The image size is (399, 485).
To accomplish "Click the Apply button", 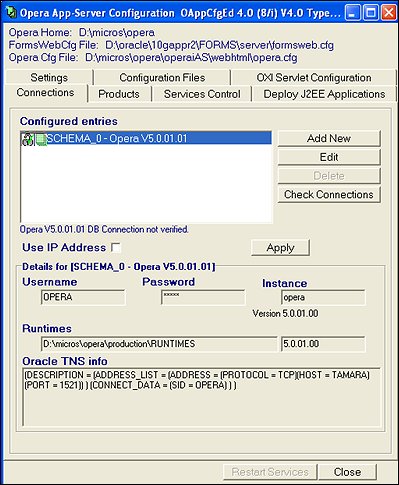I will point(280,248).
